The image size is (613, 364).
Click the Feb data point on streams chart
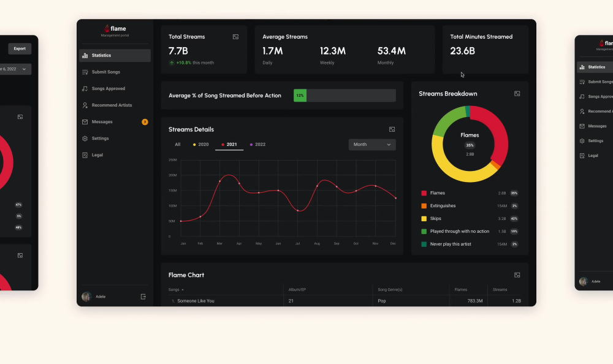200,216
